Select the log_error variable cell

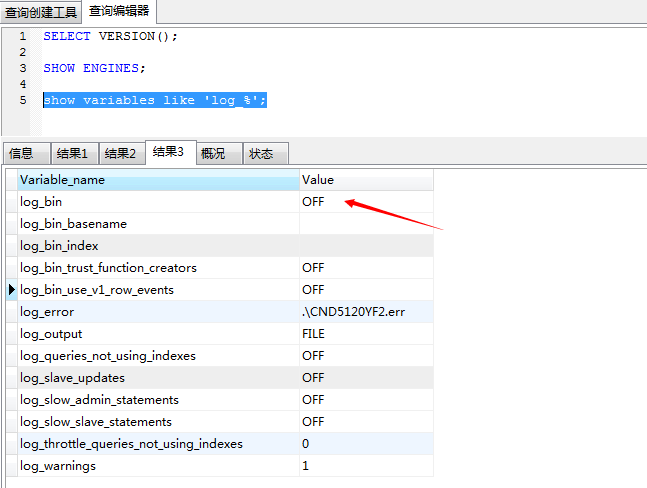pos(158,312)
